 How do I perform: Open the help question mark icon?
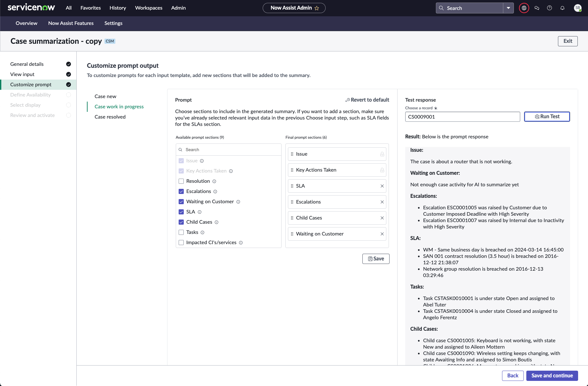(549, 8)
